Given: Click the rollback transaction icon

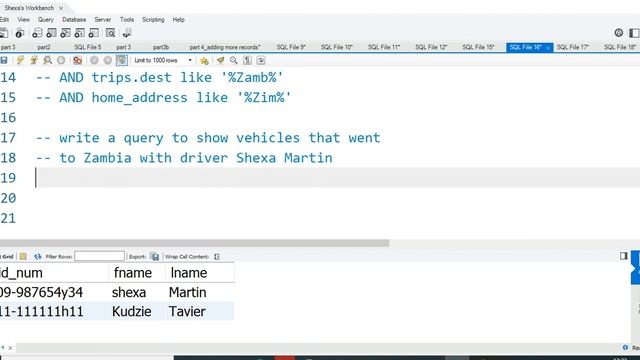Looking at the screenshot, I should pos(108,60).
